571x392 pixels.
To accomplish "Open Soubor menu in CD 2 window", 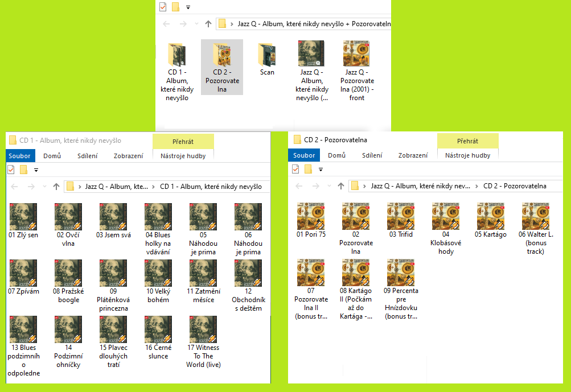I will pos(304,155).
